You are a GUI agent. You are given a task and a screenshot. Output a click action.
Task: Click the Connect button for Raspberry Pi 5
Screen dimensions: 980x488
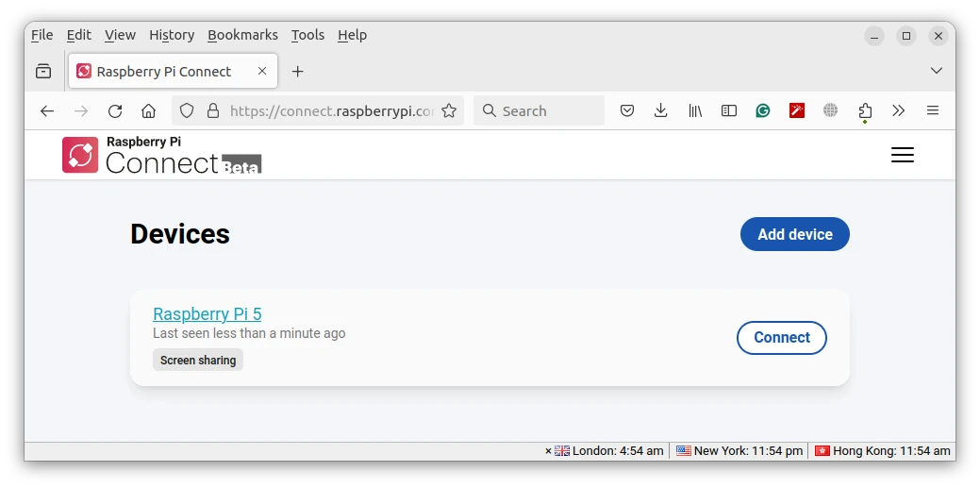click(782, 338)
